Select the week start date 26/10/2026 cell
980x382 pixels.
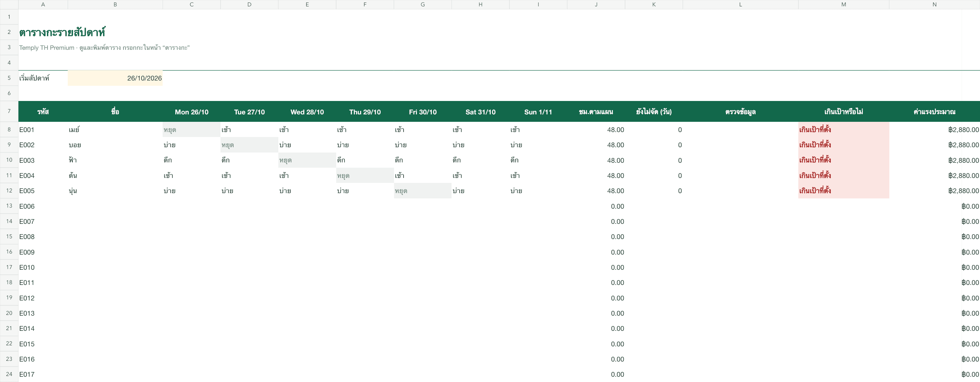pyautogui.click(x=115, y=78)
